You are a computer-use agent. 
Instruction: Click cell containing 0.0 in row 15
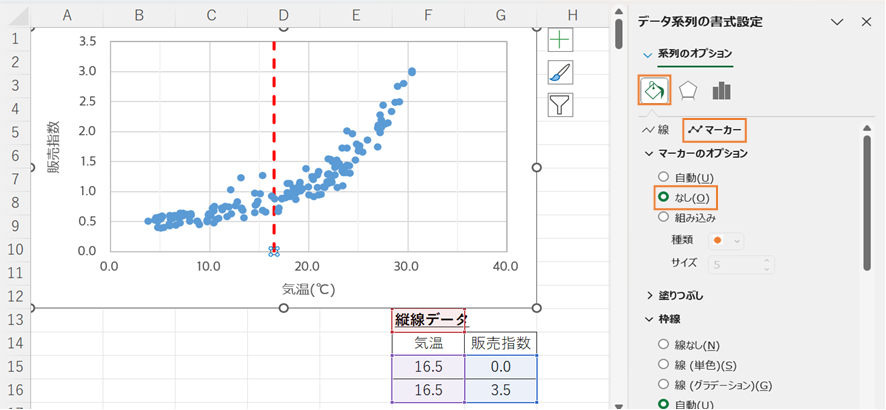click(x=501, y=367)
